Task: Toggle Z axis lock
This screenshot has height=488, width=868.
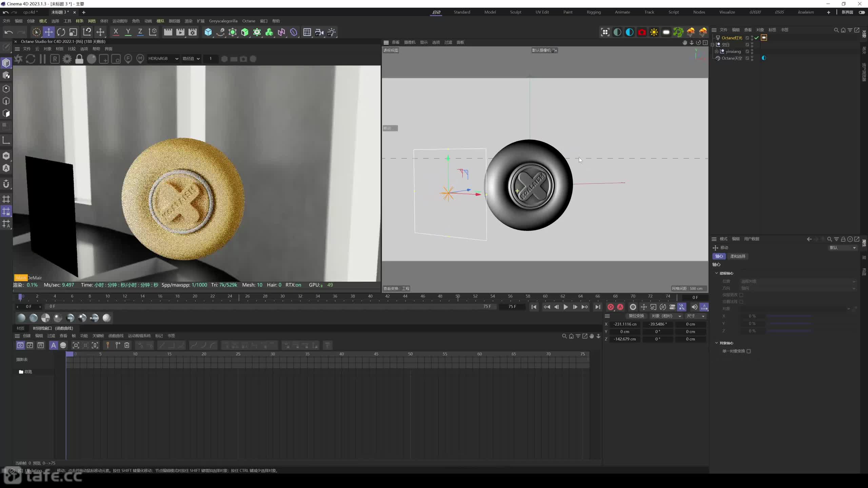Action: click(x=140, y=32)
